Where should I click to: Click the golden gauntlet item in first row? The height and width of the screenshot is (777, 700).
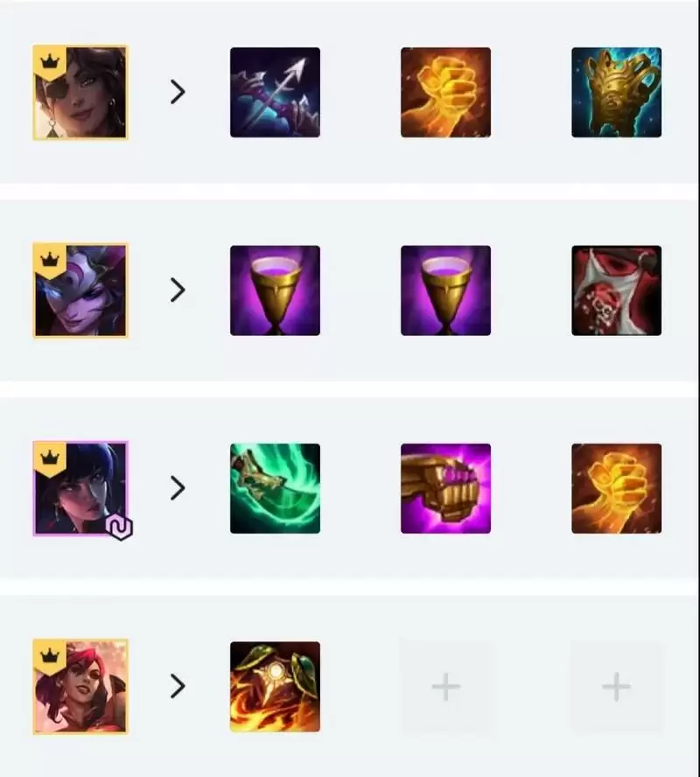click(x=616, y=92)
